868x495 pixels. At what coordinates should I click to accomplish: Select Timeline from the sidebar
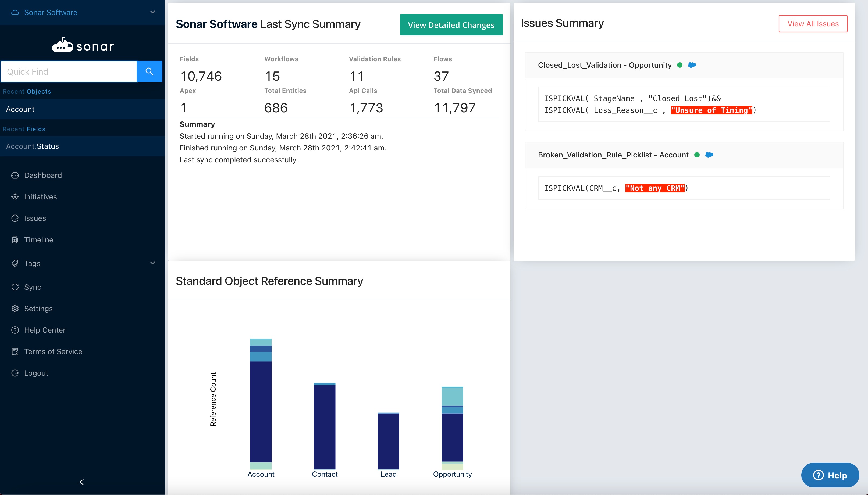pos(38,240)
